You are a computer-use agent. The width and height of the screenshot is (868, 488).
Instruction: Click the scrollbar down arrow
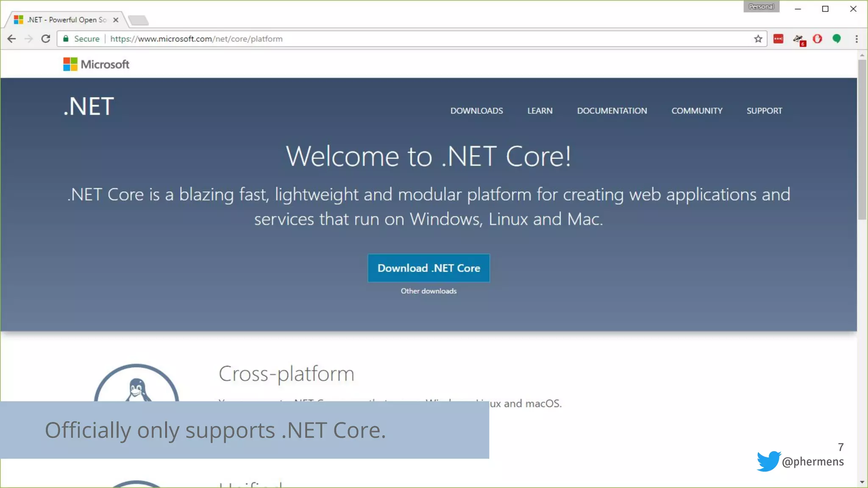pos(862,482)
